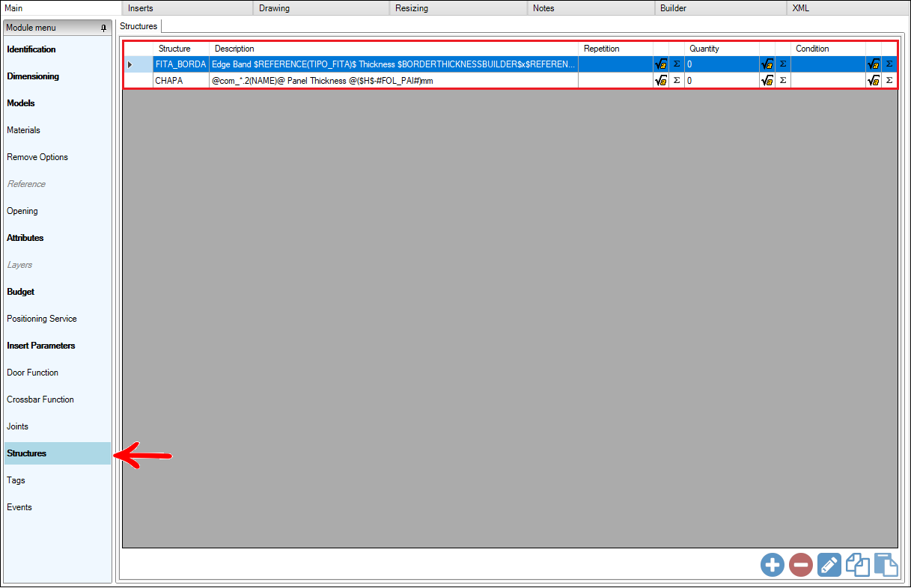Pin the Module menu panel
Image resolution: width=911 pixels, height=588 pixels.
point(103,28)
